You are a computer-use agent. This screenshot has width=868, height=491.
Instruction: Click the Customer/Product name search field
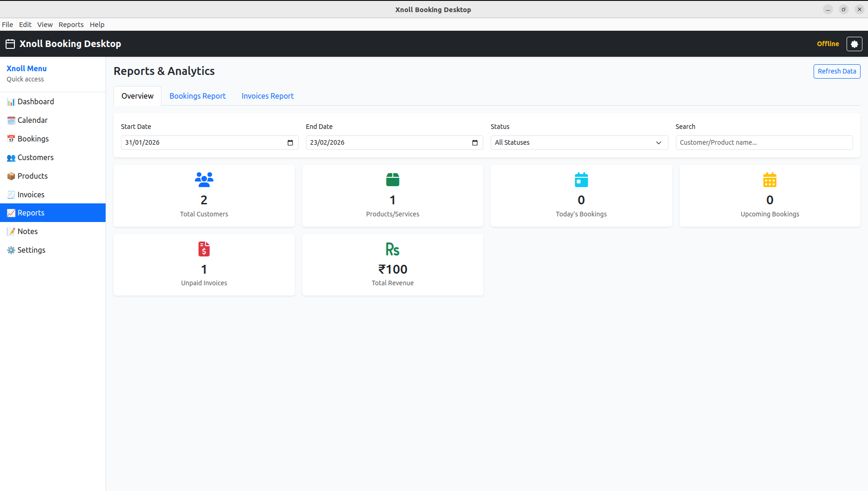coord(763,142)
